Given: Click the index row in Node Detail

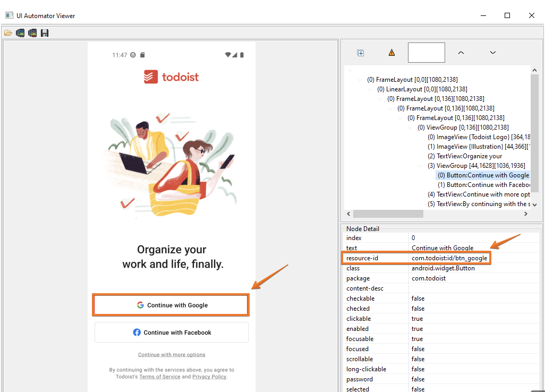Looking at the screenshot, I should [x=441, y=238].
